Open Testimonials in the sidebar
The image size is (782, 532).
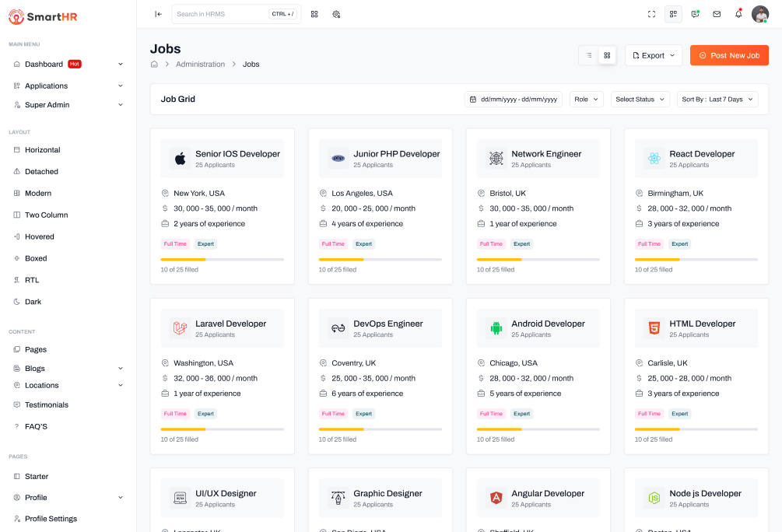[46, 405]
